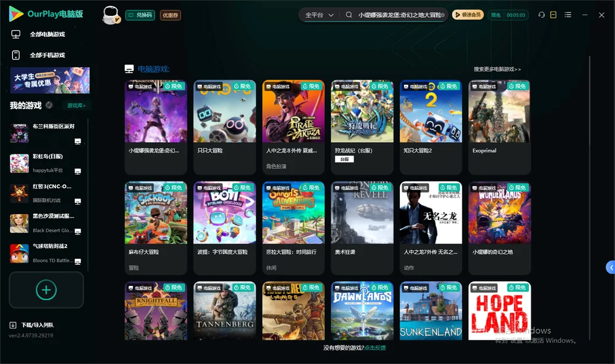Click the 优惠券 coupon button
The height and width of the screenshot is (364, 615).
coord(170,15)
